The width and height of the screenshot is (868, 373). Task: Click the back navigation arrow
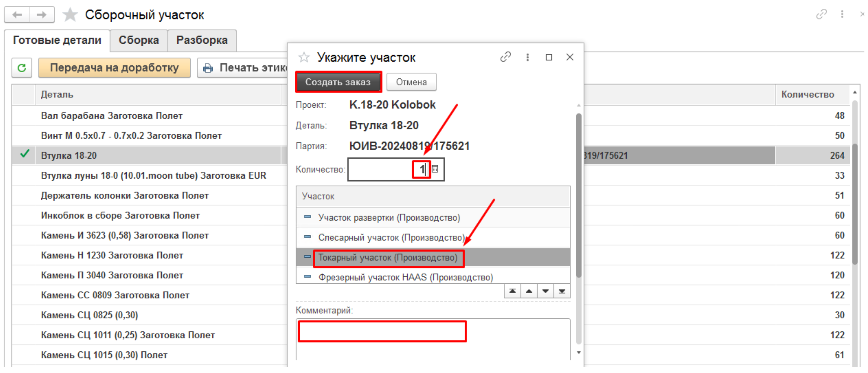(x=17, y=15)
